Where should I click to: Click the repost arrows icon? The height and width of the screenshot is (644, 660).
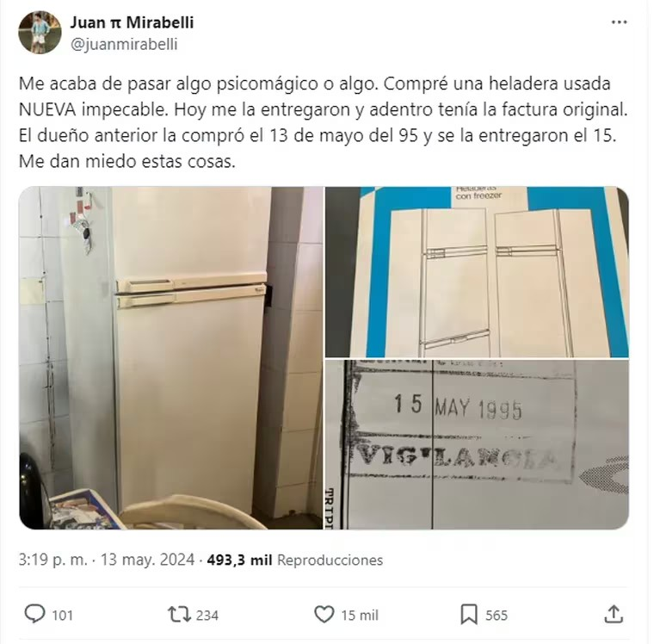tap(179, 615)
